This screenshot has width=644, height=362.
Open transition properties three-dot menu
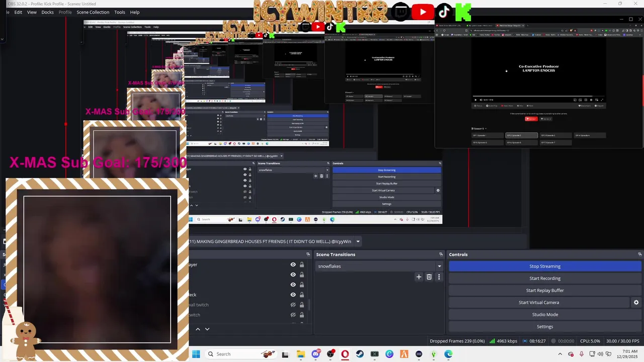(x=439, y=277)
